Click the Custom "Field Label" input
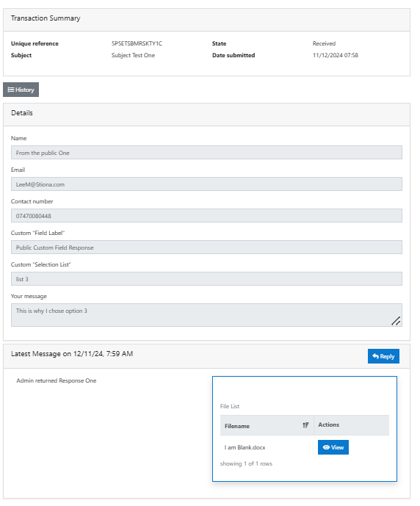The image size is (420, 506). (206, 247)
